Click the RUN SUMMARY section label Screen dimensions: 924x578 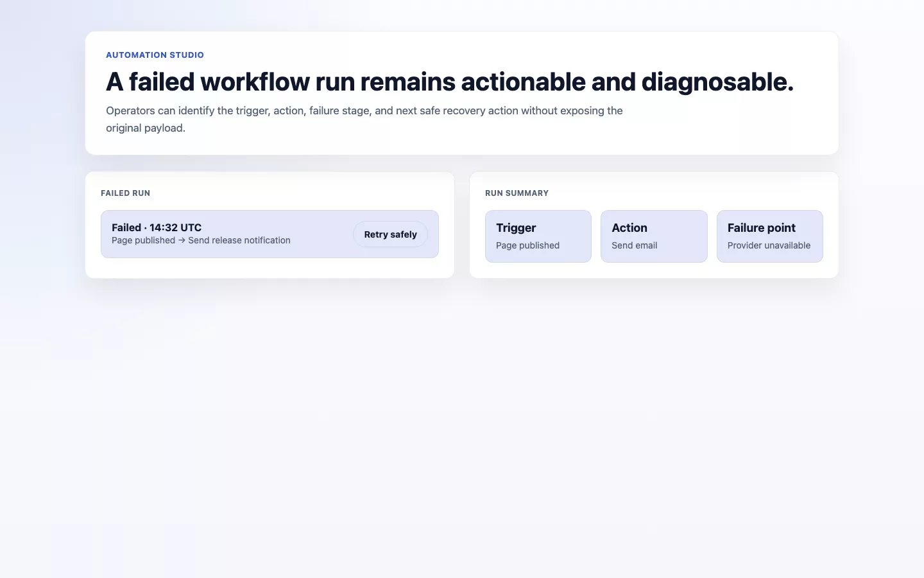(x=517, y=193)
